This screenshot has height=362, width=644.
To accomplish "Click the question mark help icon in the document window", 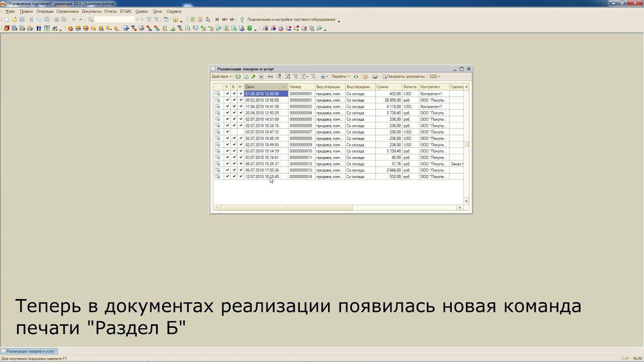I will point(365,76).
